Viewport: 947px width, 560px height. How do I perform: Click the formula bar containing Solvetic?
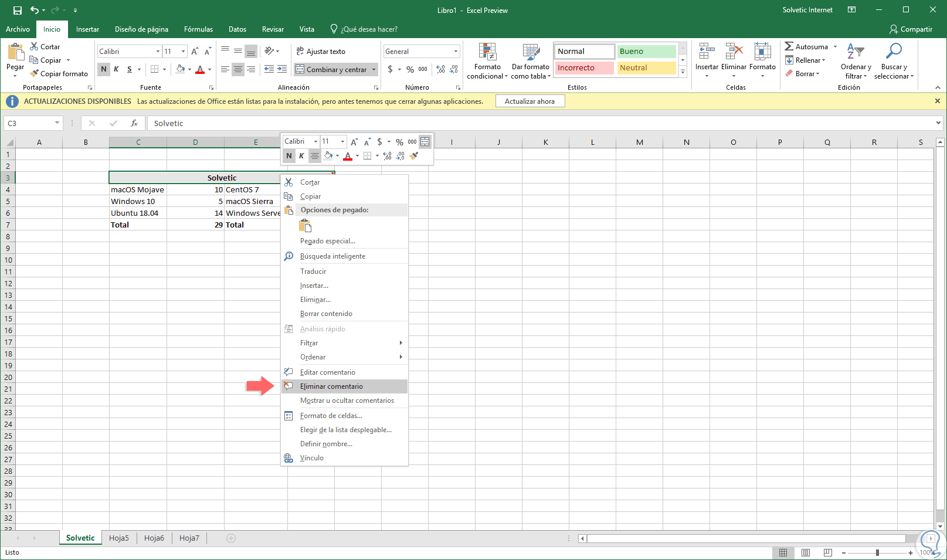pos(528,123)
